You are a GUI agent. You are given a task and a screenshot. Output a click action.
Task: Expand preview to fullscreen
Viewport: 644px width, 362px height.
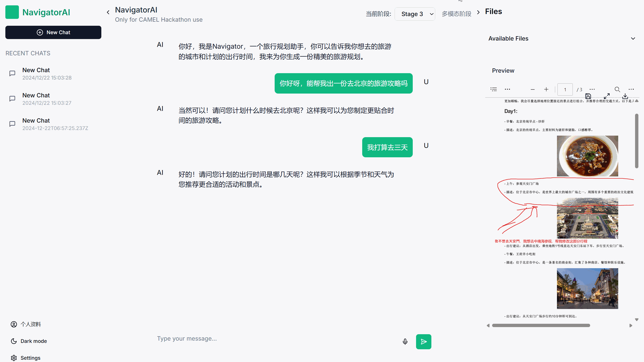coord(607,96)
